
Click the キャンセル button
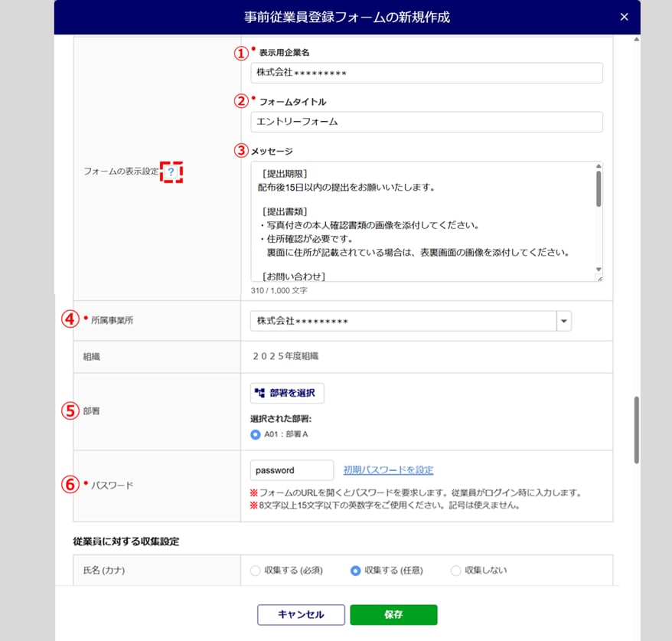(301, 615)
